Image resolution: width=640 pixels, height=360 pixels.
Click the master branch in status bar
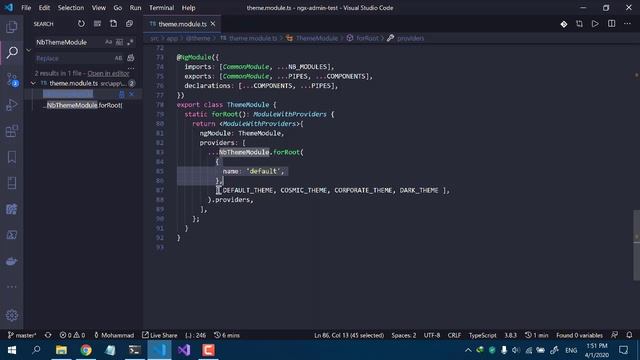click(22, 335)
